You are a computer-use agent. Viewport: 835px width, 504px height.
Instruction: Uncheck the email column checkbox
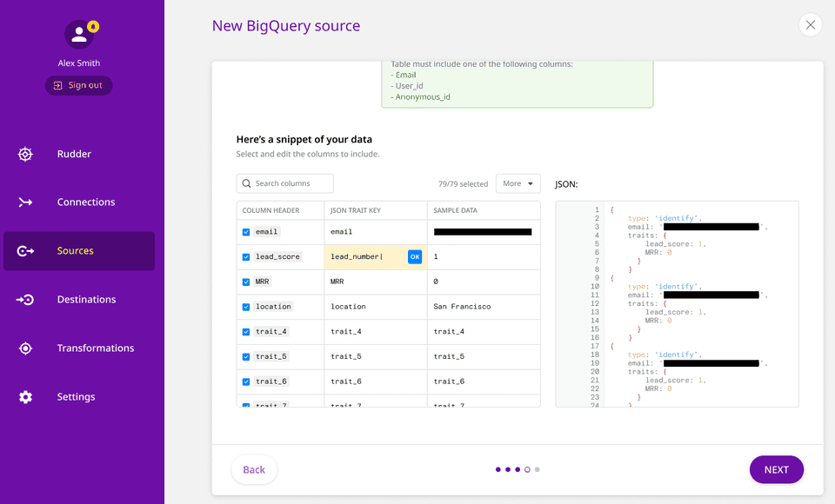pos(246,232)
